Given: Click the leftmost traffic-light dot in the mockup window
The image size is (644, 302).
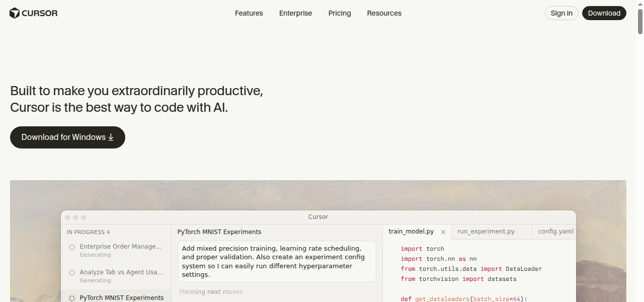Looking at the screenshot, I should 67,217.
